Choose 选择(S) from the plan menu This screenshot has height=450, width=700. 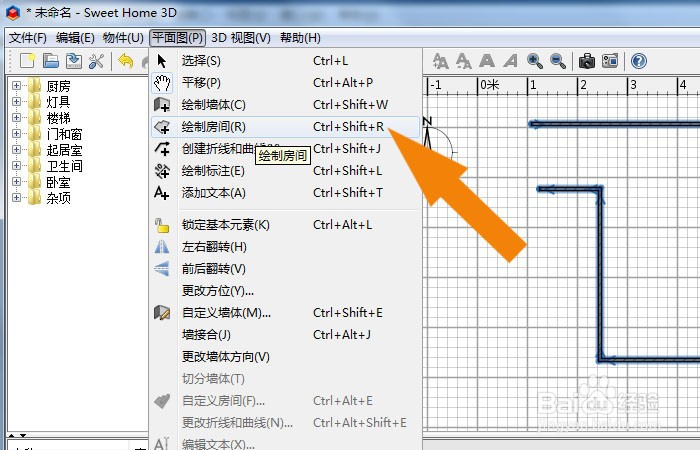click(x=285, y=61)
